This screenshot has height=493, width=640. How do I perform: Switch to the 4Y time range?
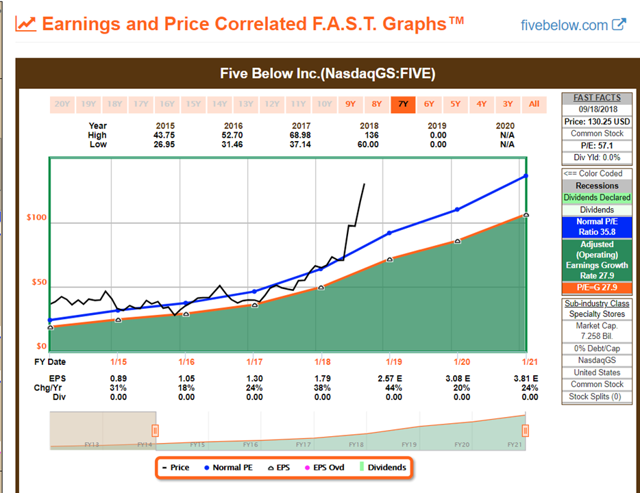tap(482, 104)
